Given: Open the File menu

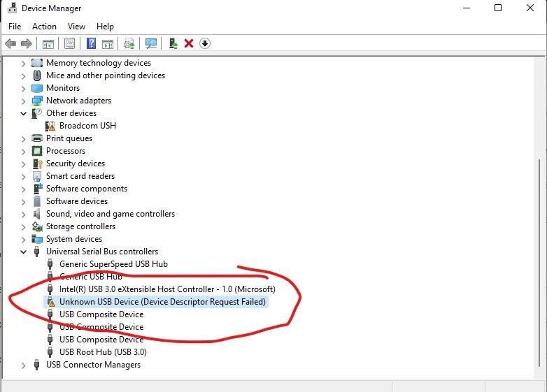Looking at the screenshot, I should coord(15,27).
